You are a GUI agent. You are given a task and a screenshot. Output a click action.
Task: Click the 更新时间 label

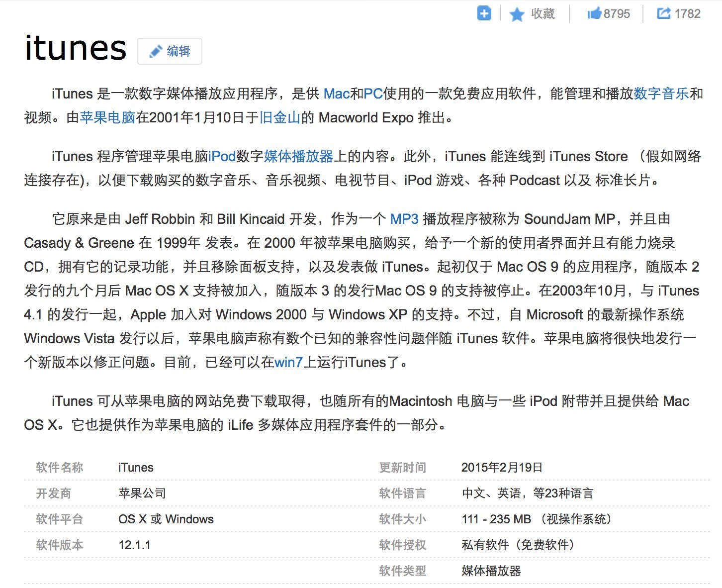[403, 467]
